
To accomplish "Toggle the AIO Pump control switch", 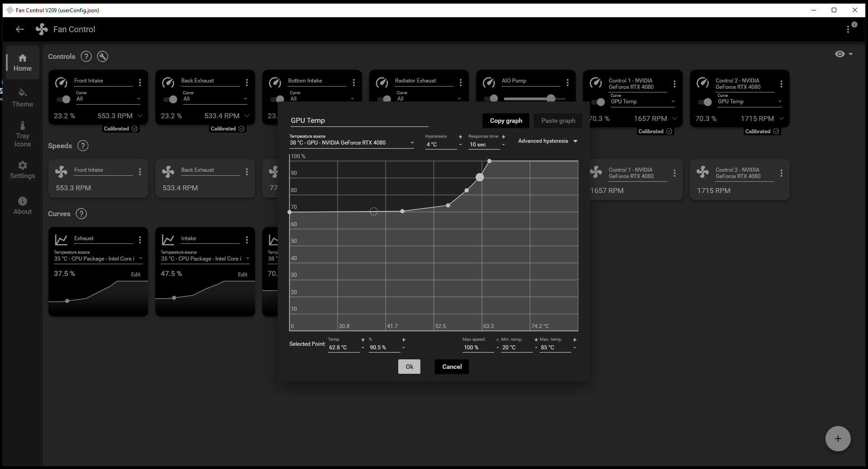I will (491, 98).
